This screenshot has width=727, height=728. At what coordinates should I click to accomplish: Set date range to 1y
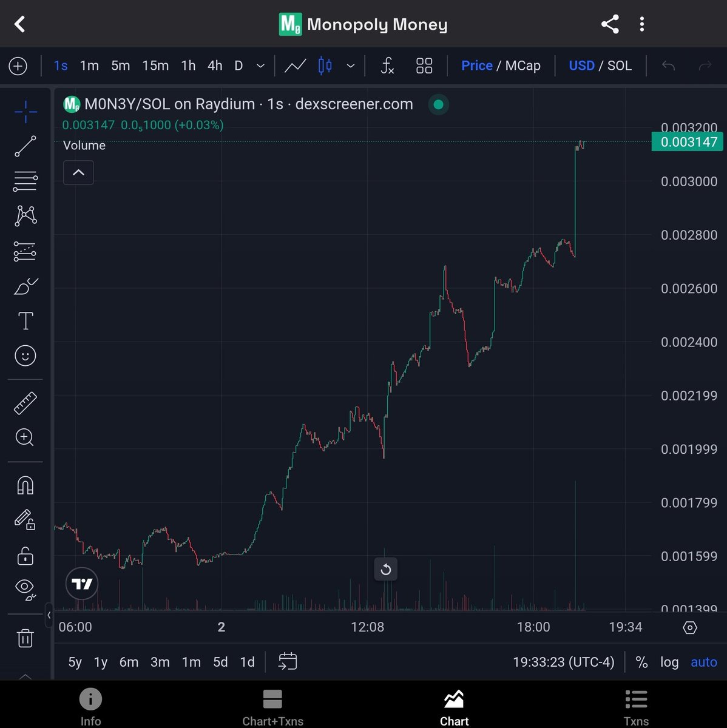[101, 662]
